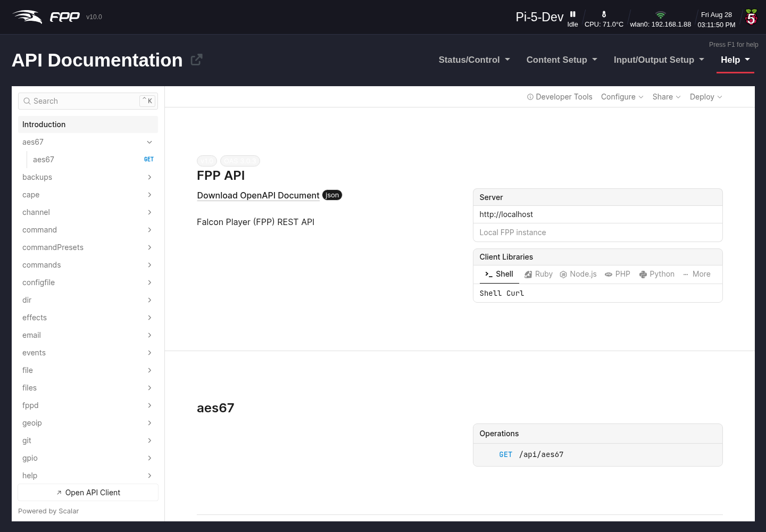The width and height of the screenshot is (766, 532).
Task: Expand the backups section
Action: [88, 177]
